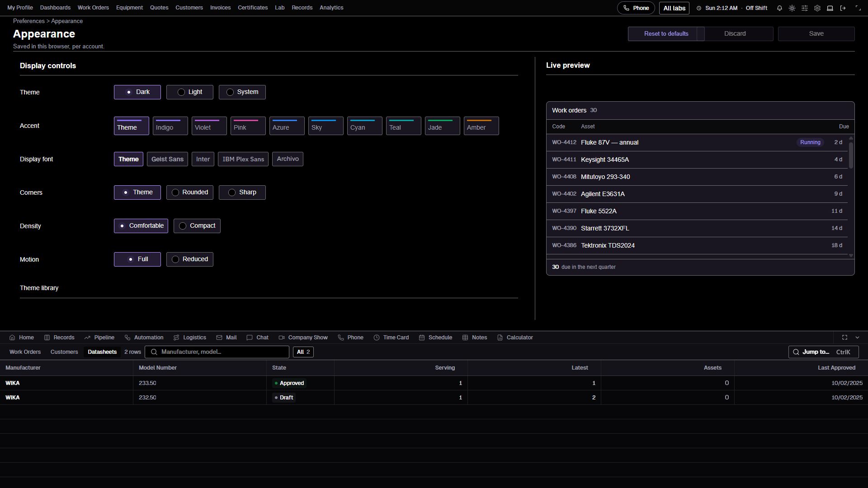Switch density to Compact

click(x=197, y=226)
